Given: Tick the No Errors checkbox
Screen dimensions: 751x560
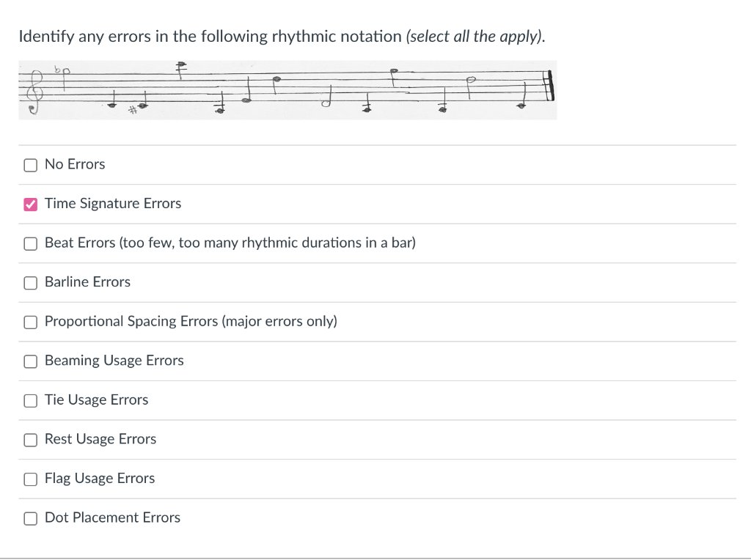Looking at the screenshot, I should click(30, 165).
